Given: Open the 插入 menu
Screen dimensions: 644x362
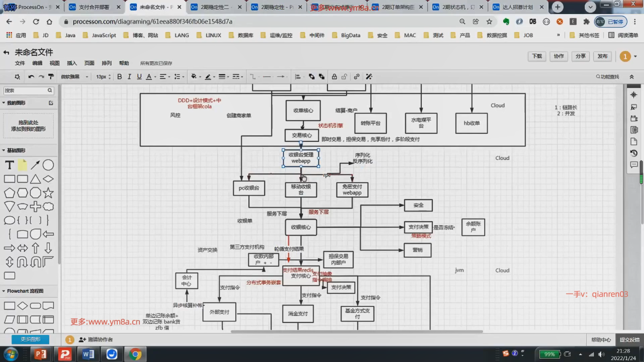Looking at the screenshot, I should pyautogui.click(x=72, y=63).
